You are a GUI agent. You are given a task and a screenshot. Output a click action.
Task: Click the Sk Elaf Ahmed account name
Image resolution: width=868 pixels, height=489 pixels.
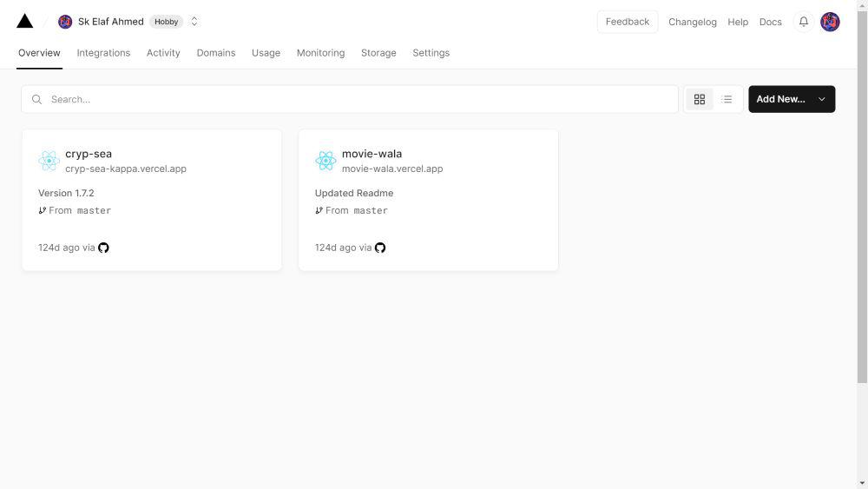pyautogui.click(x=111, y=22)
